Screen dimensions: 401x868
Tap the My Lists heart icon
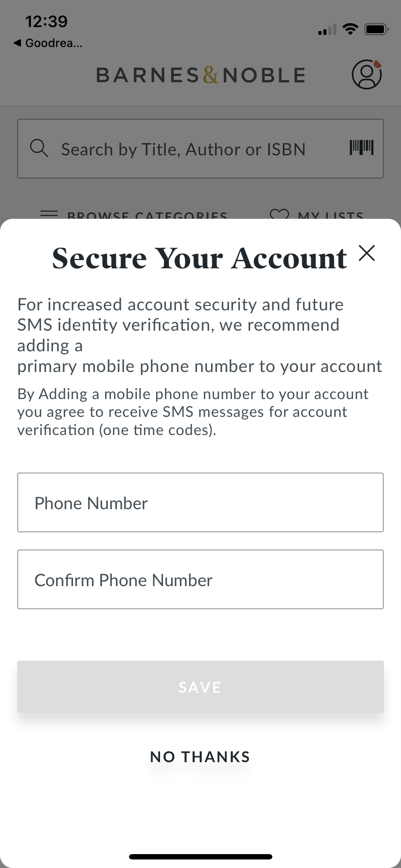(279, 214)
